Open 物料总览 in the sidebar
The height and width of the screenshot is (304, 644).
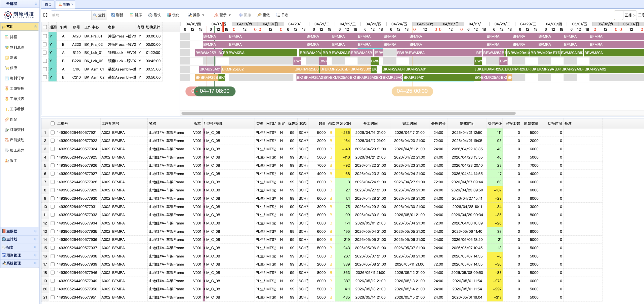pyautogui.click(x=17, y=47)
